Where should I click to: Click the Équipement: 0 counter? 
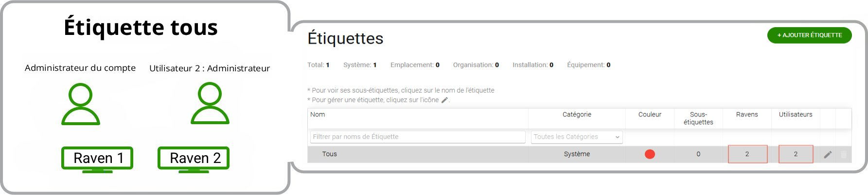click(589, 65)
